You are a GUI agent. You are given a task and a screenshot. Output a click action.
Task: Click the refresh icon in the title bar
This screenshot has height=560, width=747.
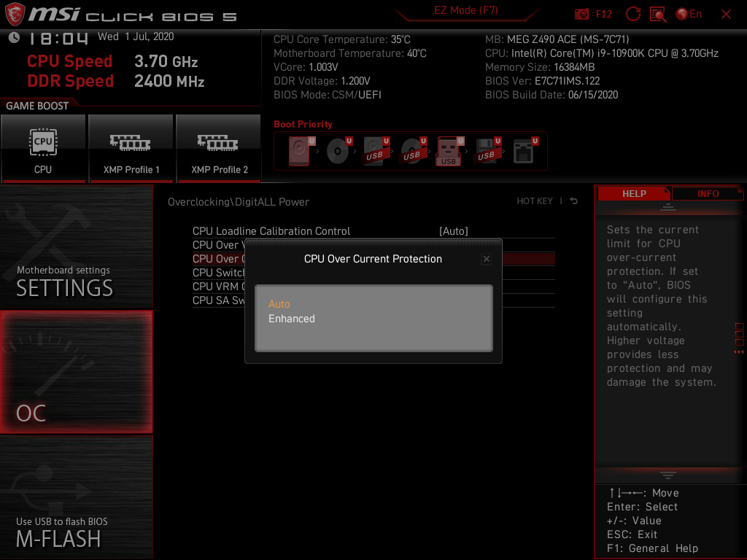coord(633,13)
